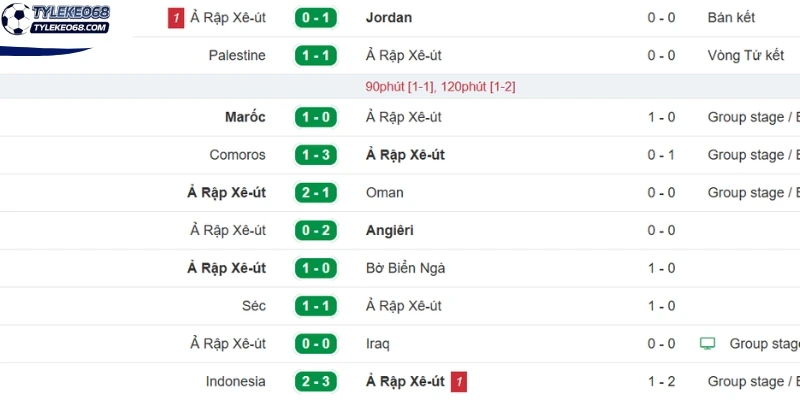Viewport: 800px width, 400px height.
Task: Open the 2 - 1 score badge against Oman
Action: point(316,193)
